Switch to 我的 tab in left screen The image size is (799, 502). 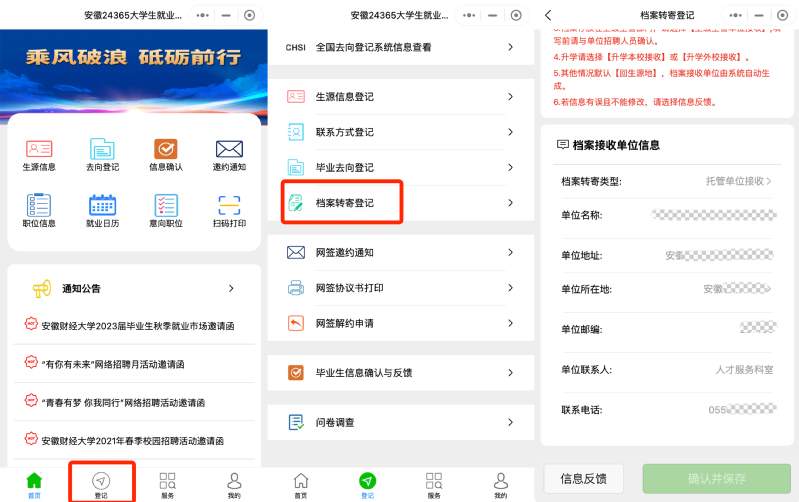[233, 483]
